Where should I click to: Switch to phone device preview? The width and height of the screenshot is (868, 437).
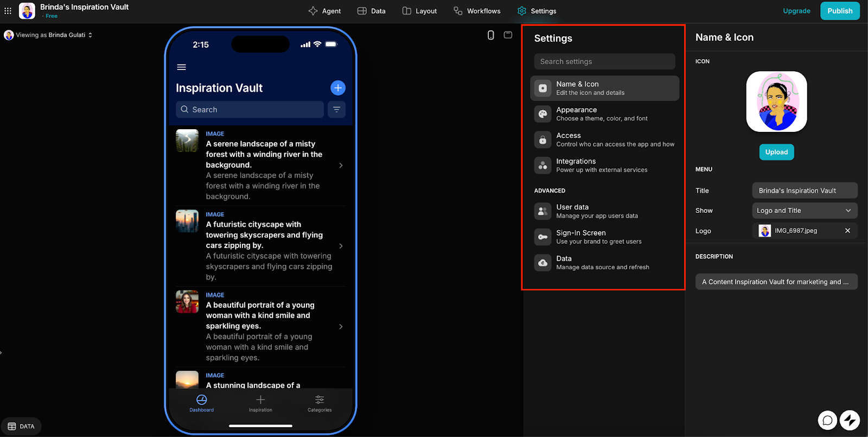[x=490, y=35]
